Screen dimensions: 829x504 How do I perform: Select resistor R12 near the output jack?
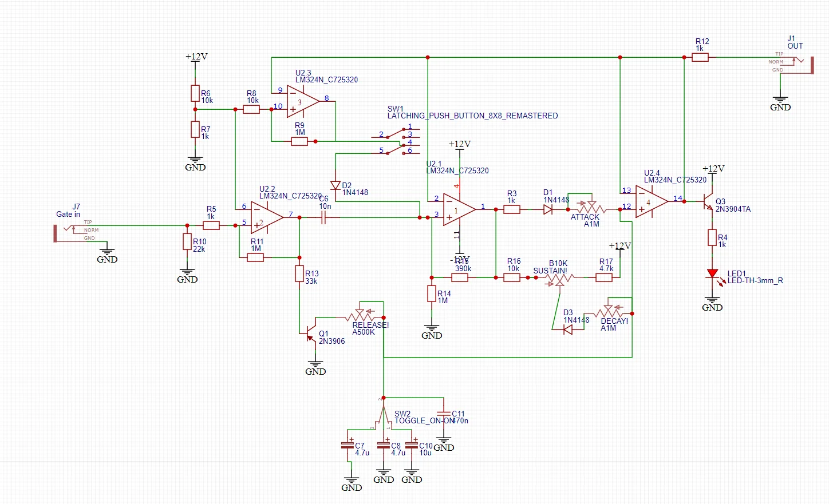(700, 57)
